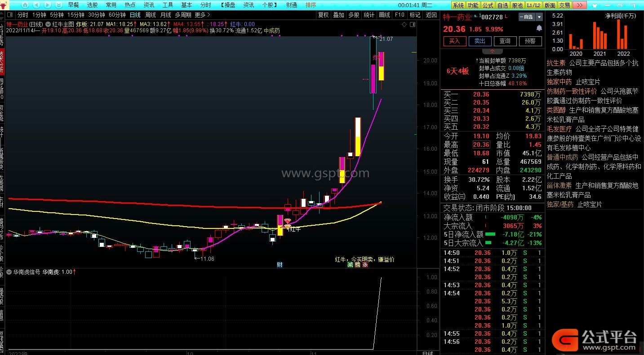Click the 查询 query button
This screenshot has width=644, height=355.
coord(505,41)
